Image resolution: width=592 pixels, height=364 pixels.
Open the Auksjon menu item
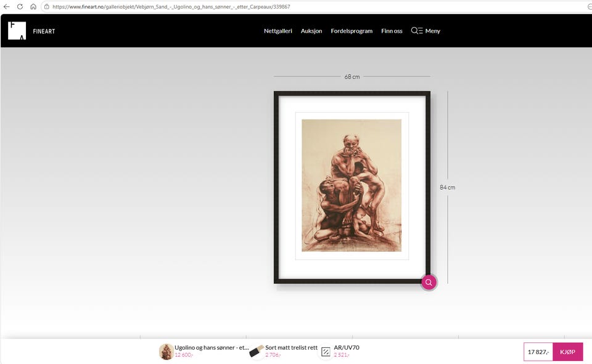click(x=311, y=31)
